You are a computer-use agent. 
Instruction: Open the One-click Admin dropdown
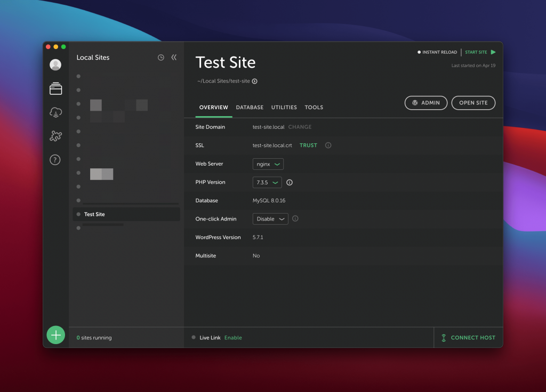[x=270, y=218]
